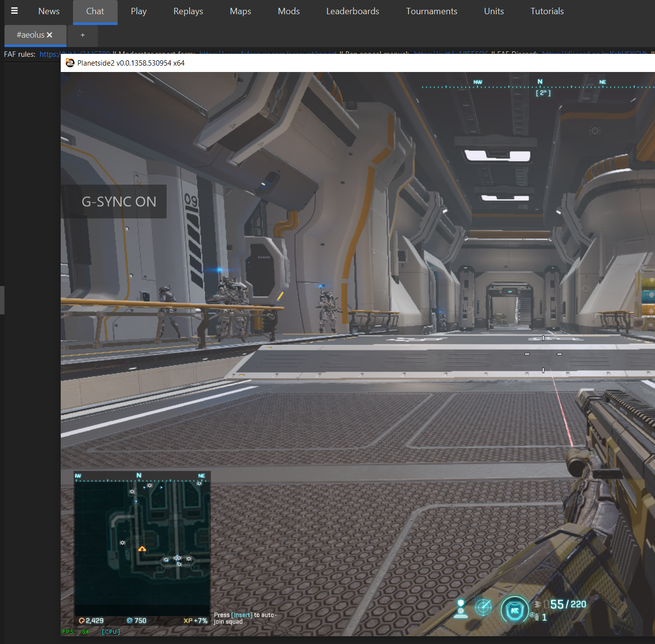Click the 750 nanites value
Viewport: 655px width, 644px height.
click(x=140, y=620)
